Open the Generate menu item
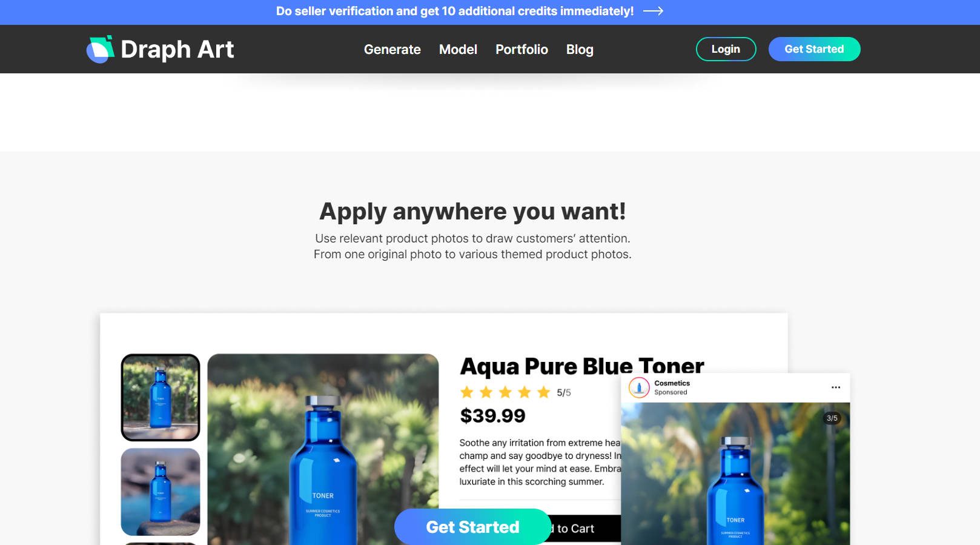The width and height of the screenshot is (980, 545). pos(392,50)
